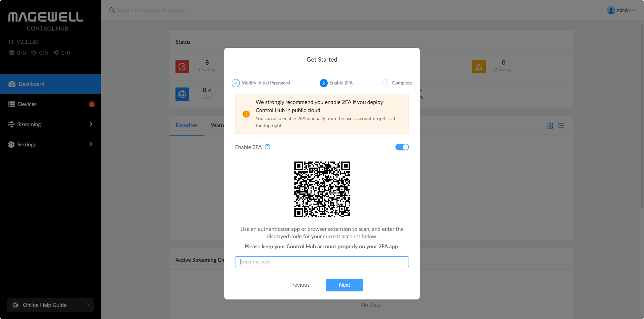Select the Favorites tab
The image size is (644, 319).
pyautogui.click(x=186, y=125)
